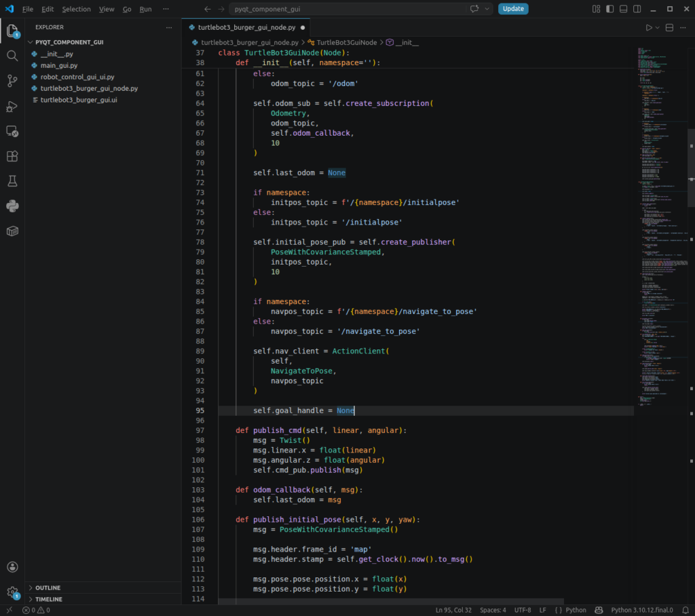Change end of line sequence LF
Screen dimensions: 695x616
(542, 611)
